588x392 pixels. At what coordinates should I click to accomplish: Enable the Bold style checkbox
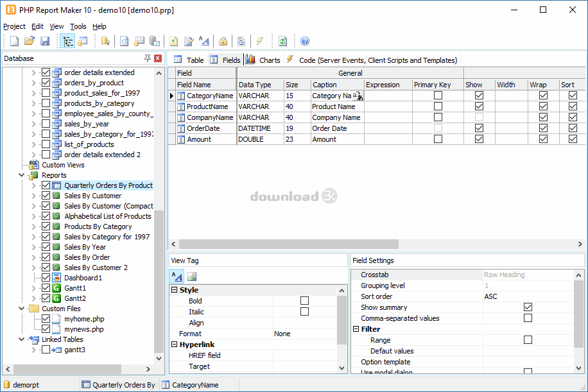click(304, 300)
